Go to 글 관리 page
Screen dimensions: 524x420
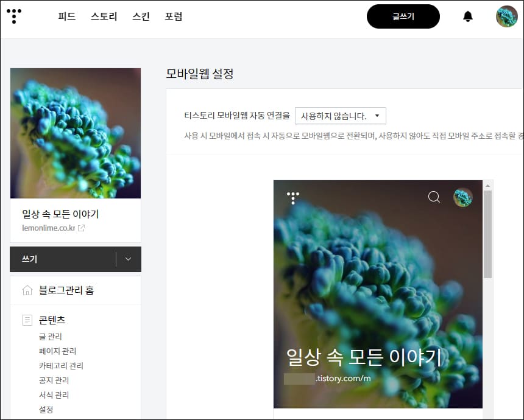click(49, 337)
